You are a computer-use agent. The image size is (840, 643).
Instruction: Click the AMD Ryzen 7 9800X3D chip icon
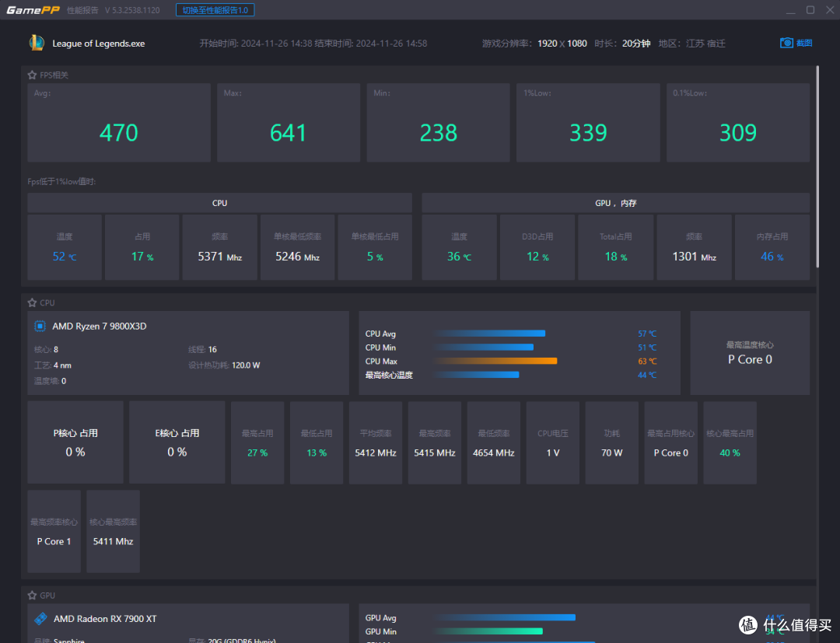(x=40, y=326)
